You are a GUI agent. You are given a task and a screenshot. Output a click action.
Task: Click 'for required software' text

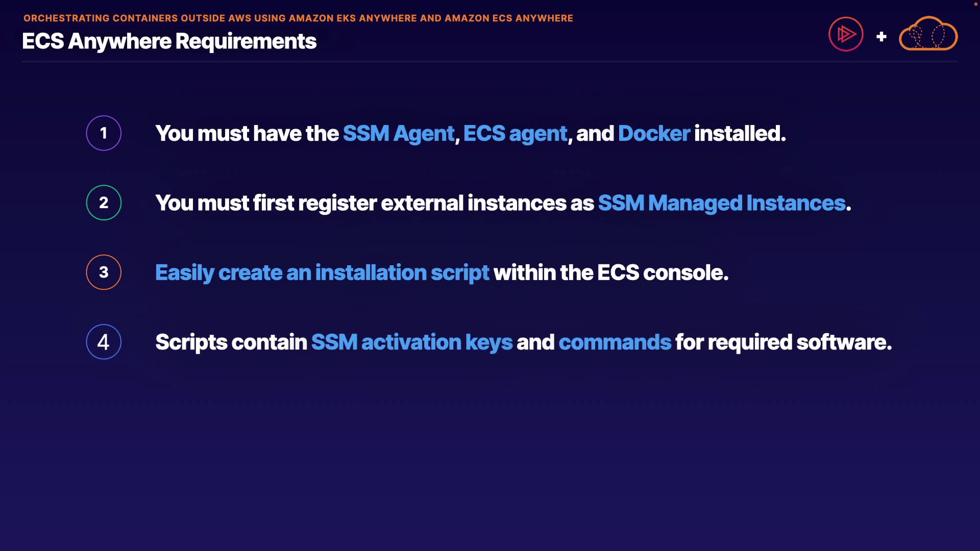(x=783, y=342)
